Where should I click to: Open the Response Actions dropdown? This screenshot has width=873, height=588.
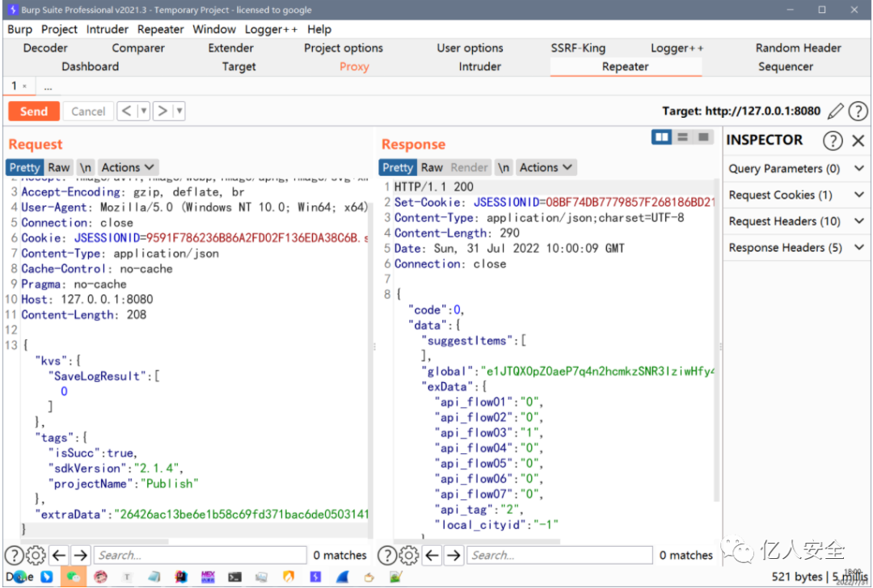546,167
